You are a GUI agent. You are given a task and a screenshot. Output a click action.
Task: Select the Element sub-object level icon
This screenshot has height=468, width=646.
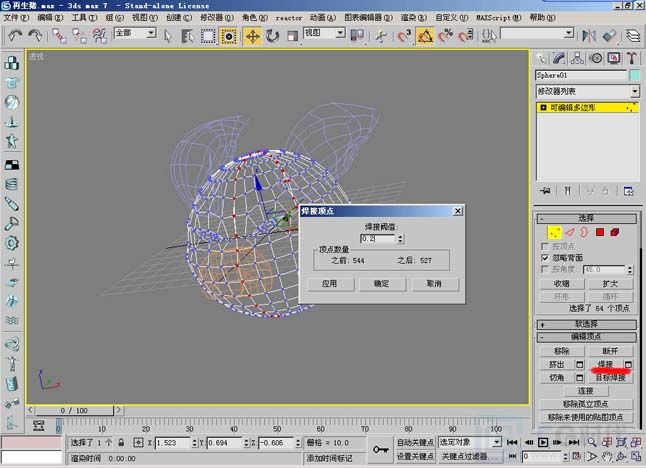tap(615, 233)
